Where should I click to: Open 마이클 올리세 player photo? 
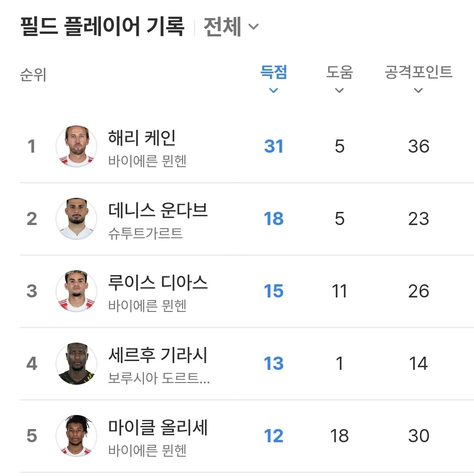[76, 436]
